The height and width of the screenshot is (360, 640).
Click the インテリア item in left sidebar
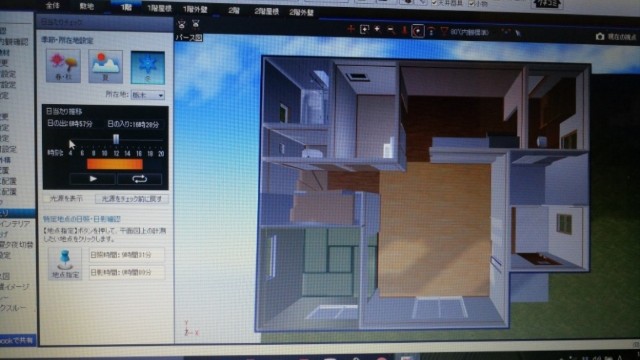coord(15,224)
